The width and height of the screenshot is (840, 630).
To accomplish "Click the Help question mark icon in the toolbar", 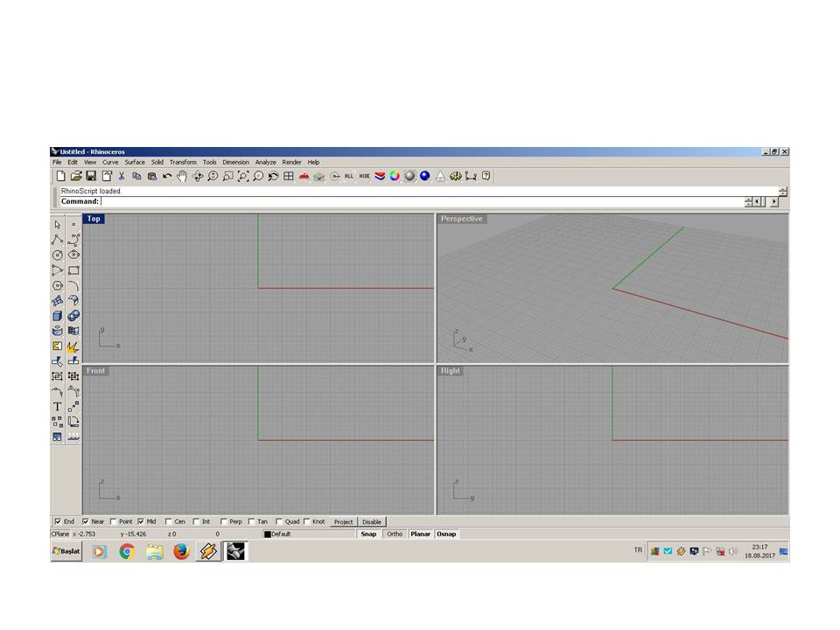I will tap(486, 176).
